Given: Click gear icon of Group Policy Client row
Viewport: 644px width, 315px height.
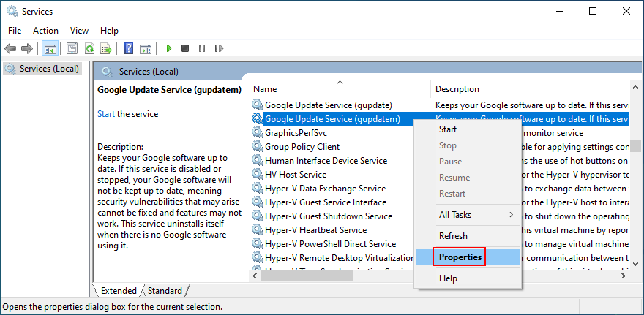Looking at the screenshot, I should click(x=257, y=146).
